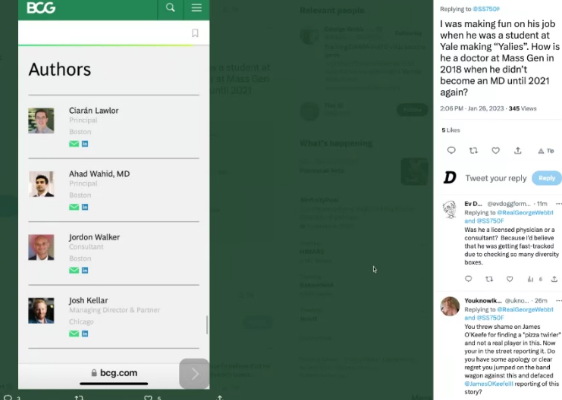Bookmark the BCG article
The height and width of the screenshot is (400, 562).
point(195,33)
